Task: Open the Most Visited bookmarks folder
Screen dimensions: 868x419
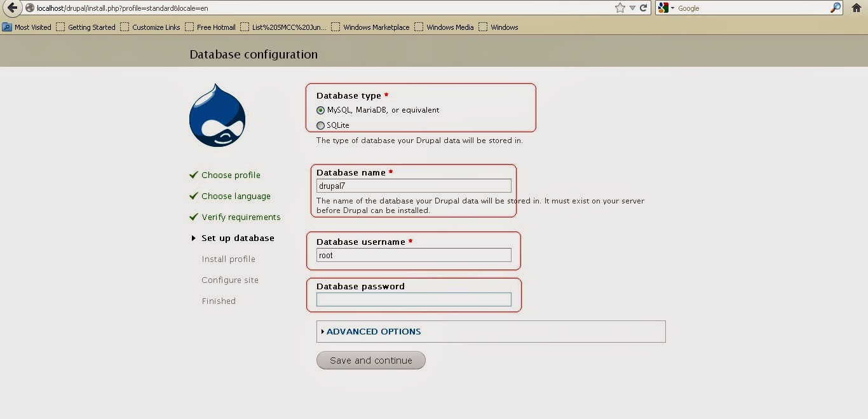Action: (27, 27)
